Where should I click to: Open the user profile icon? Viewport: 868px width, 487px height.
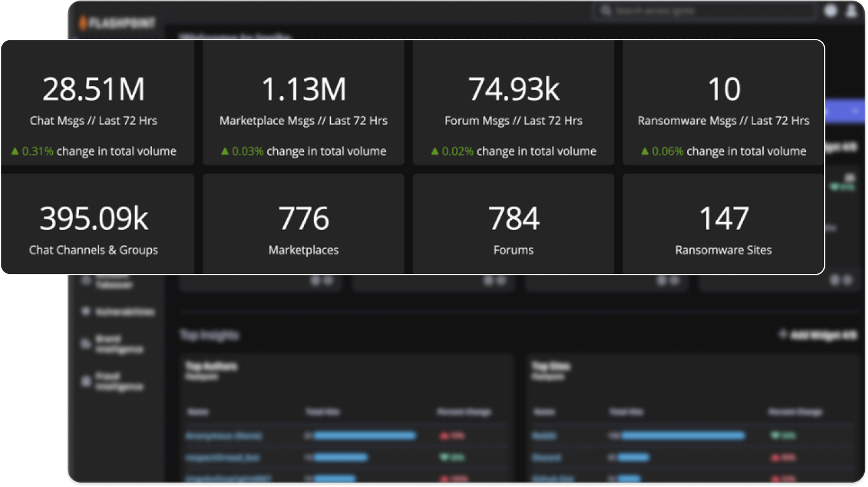click(x=852, y=11)
